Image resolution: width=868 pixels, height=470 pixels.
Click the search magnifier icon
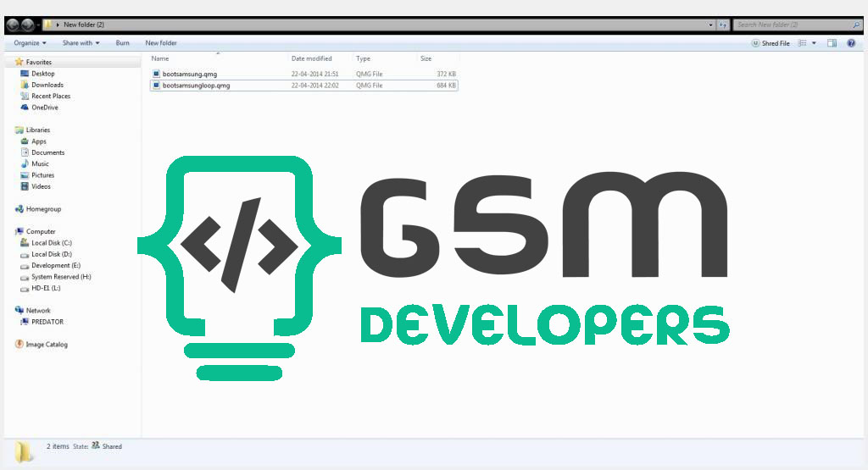tap(857, 25)
